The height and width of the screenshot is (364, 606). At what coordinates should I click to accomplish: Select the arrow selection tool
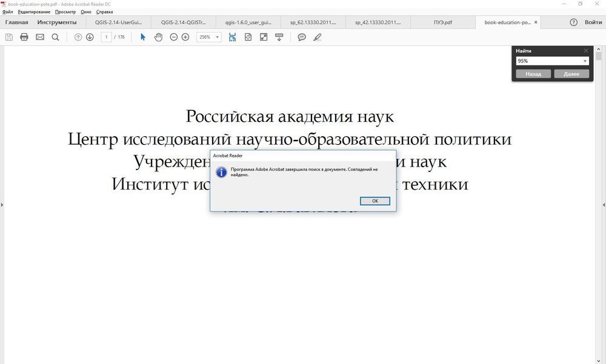[143, 37]
